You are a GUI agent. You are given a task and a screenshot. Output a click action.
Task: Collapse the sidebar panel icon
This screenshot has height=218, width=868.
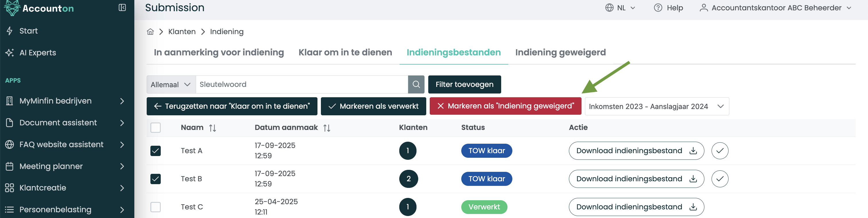[x=122, y=8]
